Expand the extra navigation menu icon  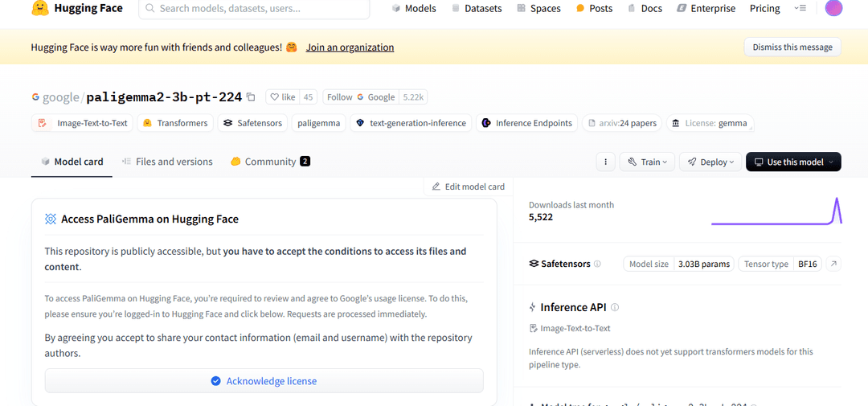pos(800,8)
